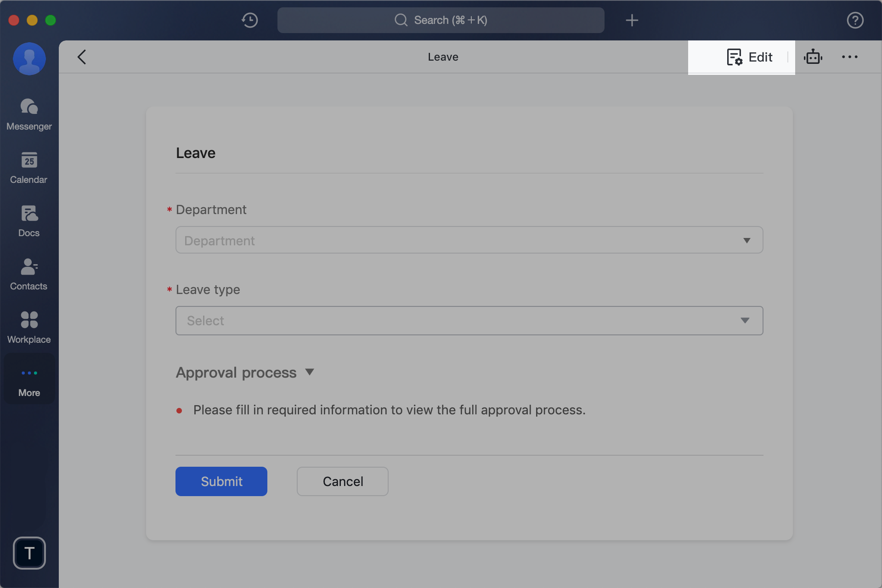Open the profile avatar

(x=29, y=58)
